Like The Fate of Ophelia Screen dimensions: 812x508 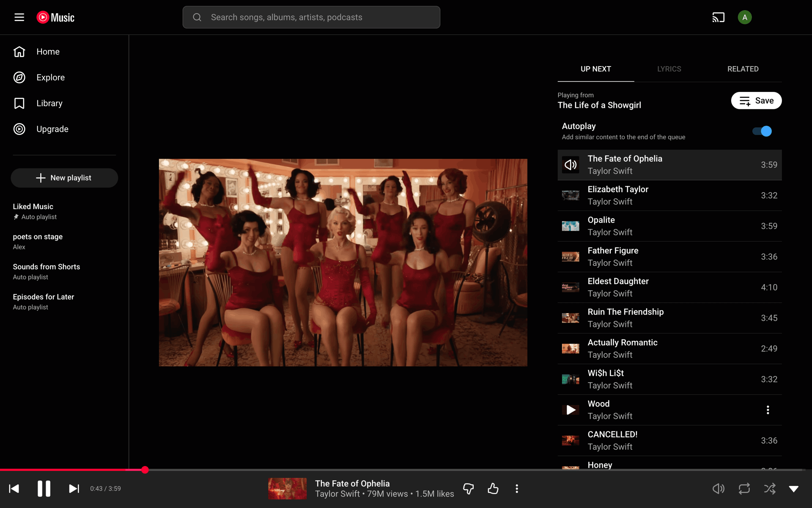[493, 489]
